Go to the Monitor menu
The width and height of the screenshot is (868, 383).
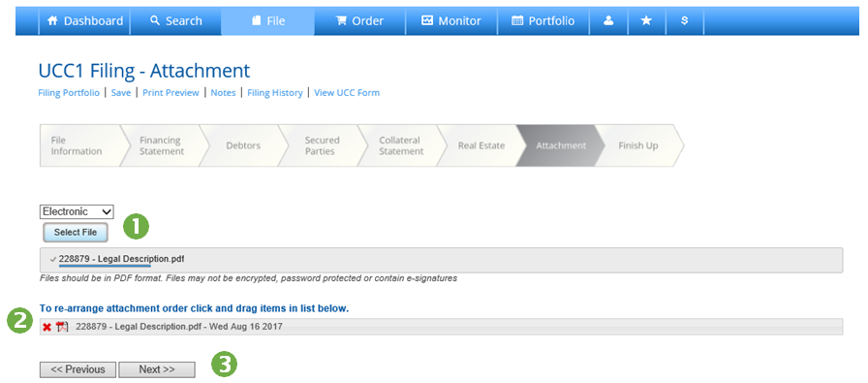pyautogui.click(x=451, y=21)
